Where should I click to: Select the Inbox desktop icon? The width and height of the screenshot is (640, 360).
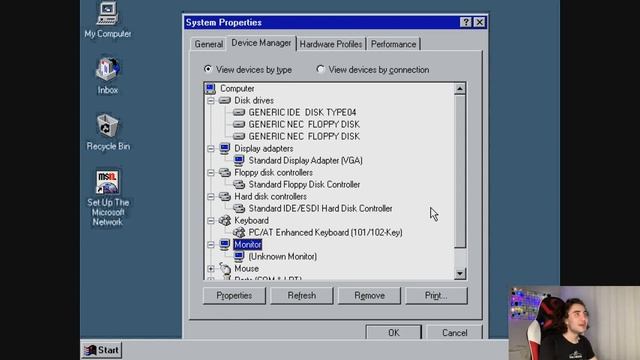click(107, 76)
